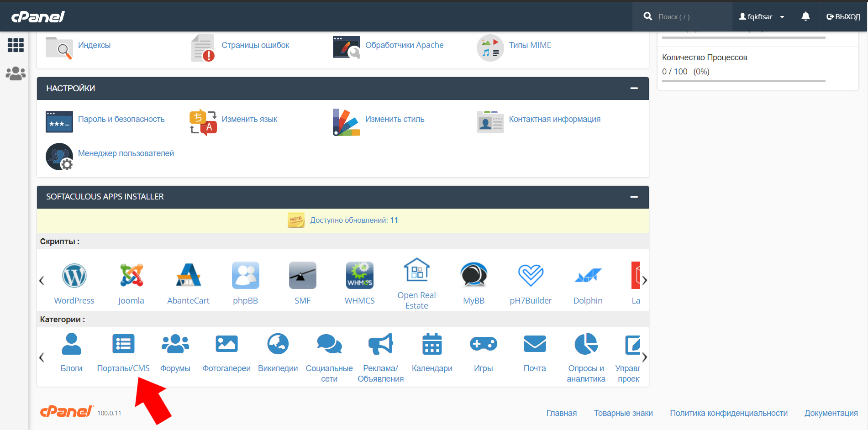The image size is (868, 430).
Task: Click the Индексы text link
Action: [x=94, y=45]
